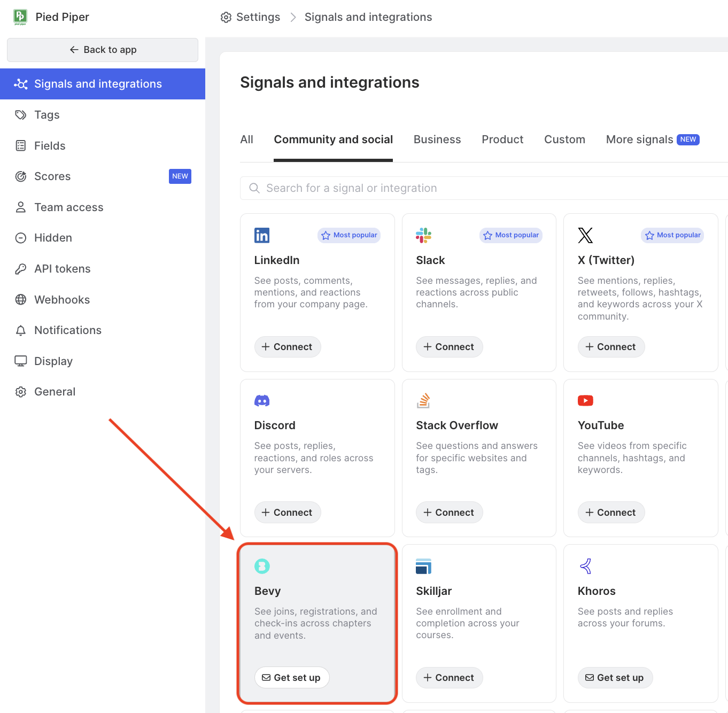The height and width of the screenshot is (713, 728).
Task: Connect the YouTube integration
Action: [611, 513]
